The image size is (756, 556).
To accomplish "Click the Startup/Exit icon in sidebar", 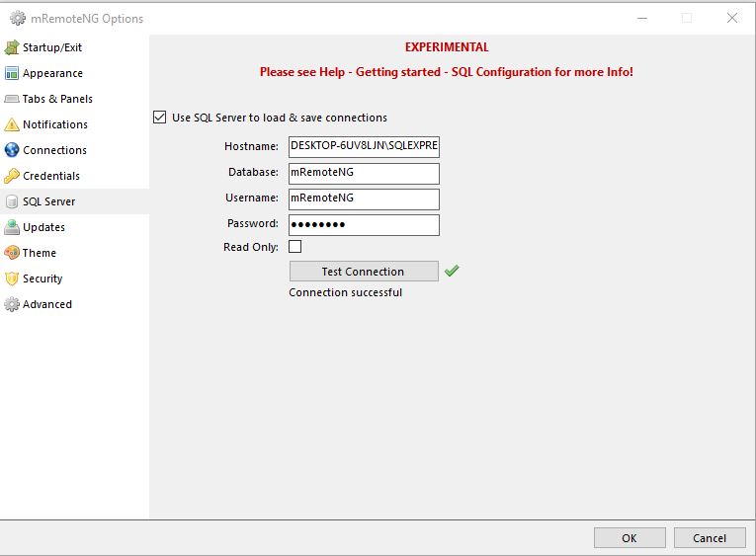I will (x=12, y=47).
